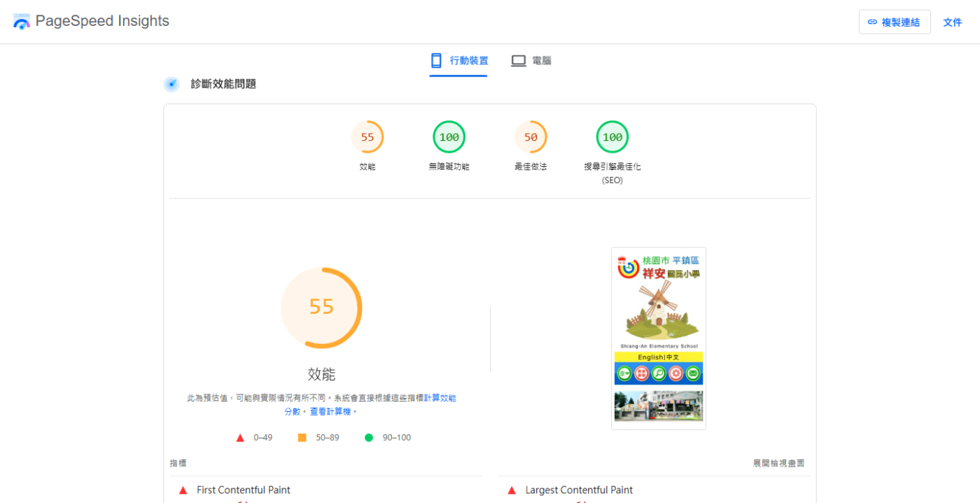Open the 查看計算機 calculator link
The image size is (980, 503).
pyautogui.click(x=333, y=411)
